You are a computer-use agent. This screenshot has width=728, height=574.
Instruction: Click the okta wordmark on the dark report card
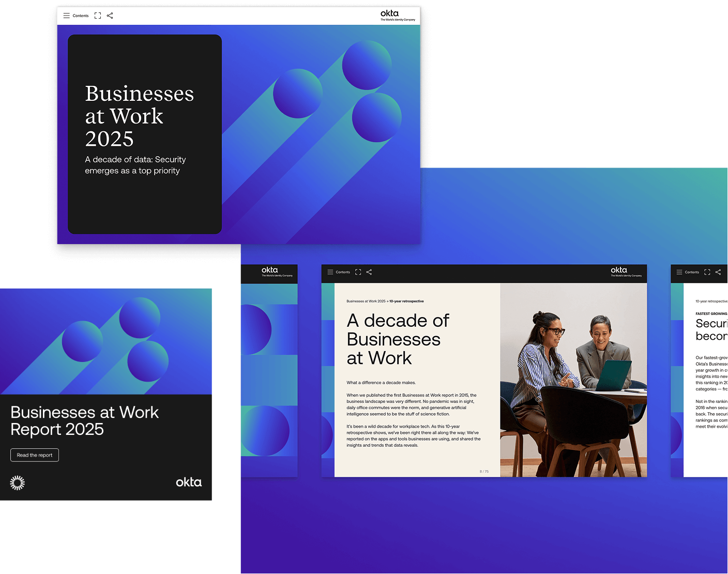(x=188, y=482)
